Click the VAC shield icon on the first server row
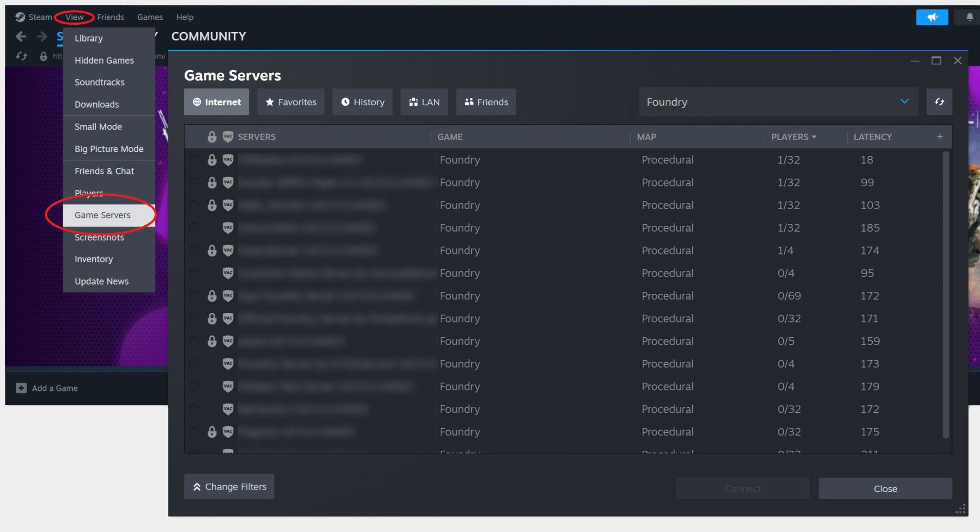 (x=228, y=160)
